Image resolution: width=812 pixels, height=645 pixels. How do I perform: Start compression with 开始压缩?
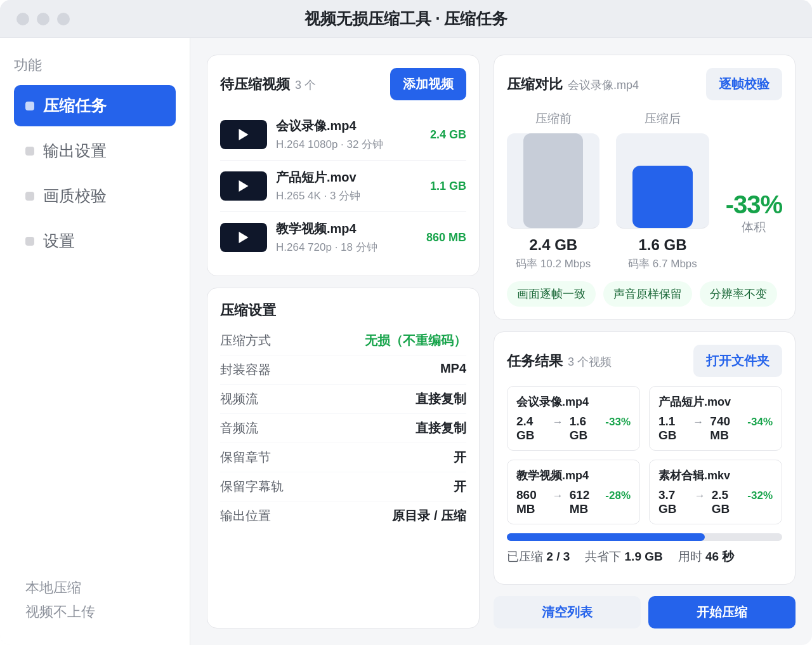click(722, 612)
